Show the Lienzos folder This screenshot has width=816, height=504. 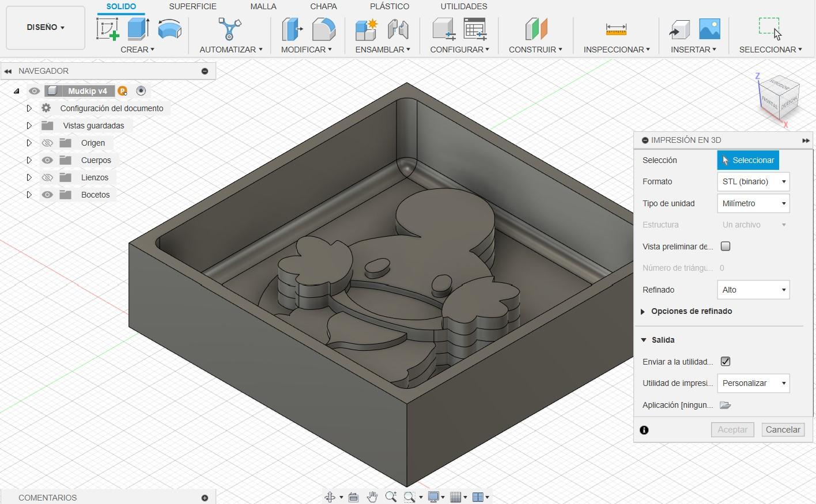point(47,177)
